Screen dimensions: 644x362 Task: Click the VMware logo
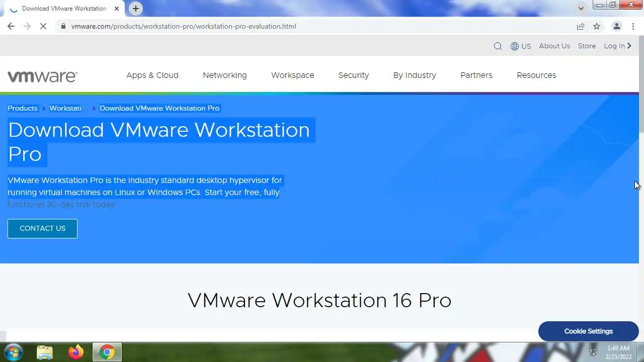coord(43,76)
